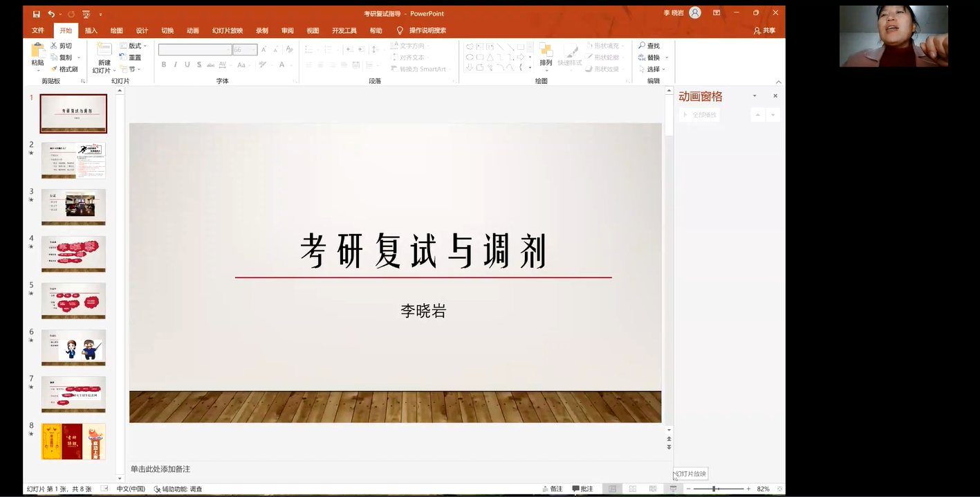
Task: Click the Undo arrow icon
Action: [x=51, y=14]
